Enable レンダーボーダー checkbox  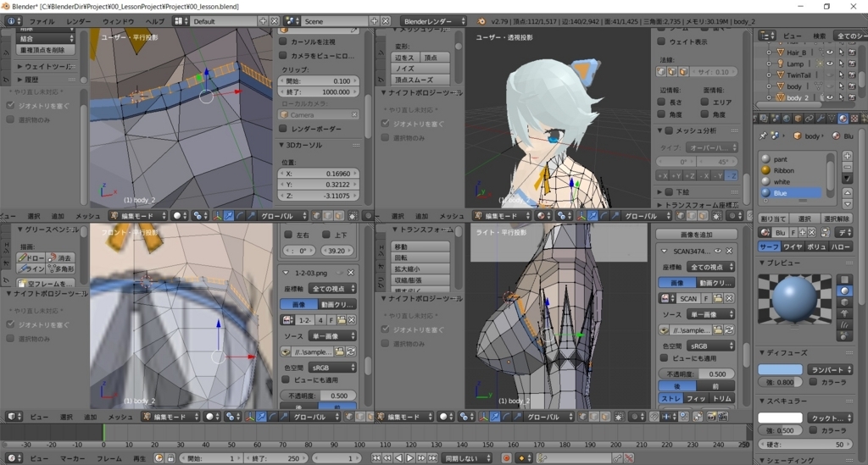[x=283, y=128]
